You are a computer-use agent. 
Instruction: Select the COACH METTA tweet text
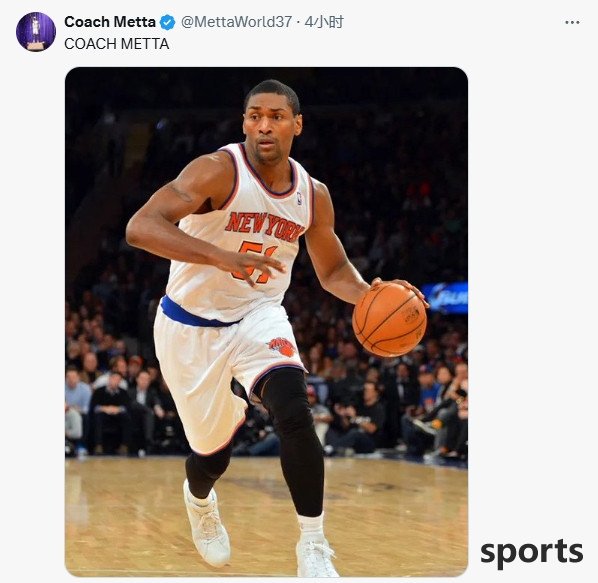point(117,44)
